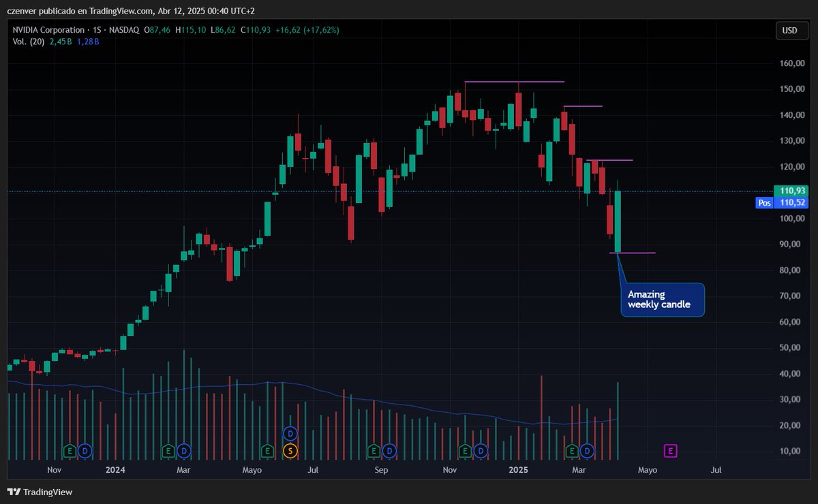818x504 pixels.
Task: Click the D dividend marker under Mar 2024
Action: (184, 450)
